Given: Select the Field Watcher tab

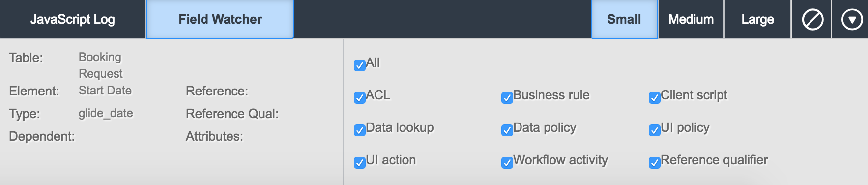Looking at the screenshot, I should pyautogui.click(x=220, y=19).
